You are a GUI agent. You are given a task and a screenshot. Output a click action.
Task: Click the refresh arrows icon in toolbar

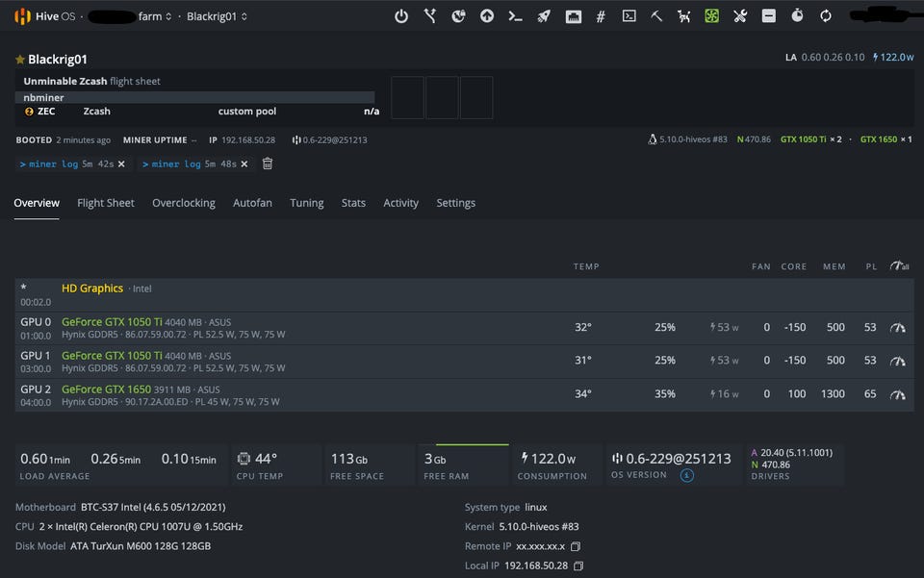pos(826,16)
